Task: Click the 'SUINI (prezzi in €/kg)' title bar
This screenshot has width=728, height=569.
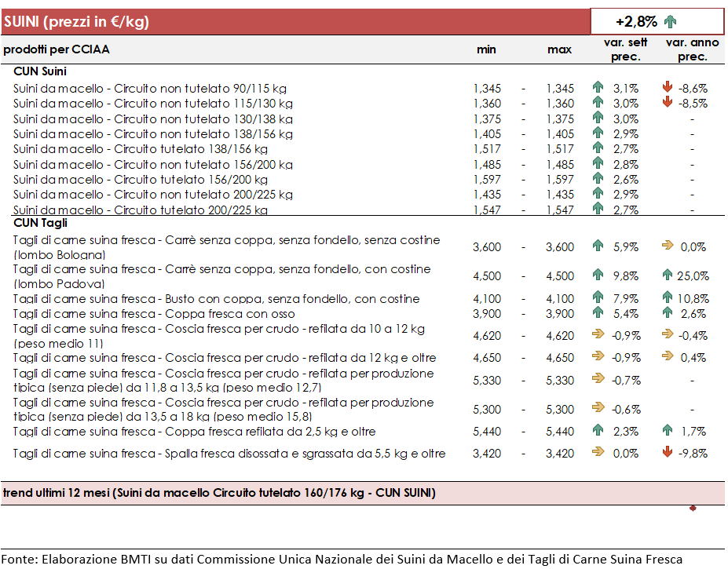Action: point(296,22)
